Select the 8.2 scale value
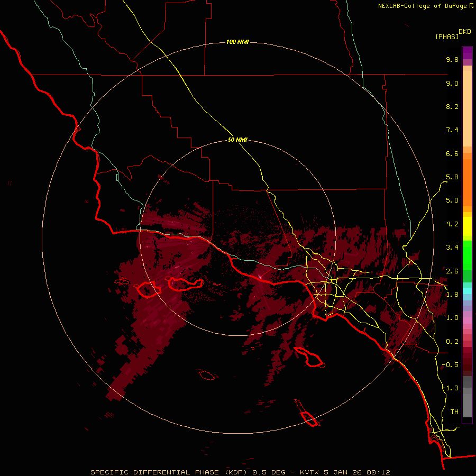476x476 pixels. tap(452, 106)
